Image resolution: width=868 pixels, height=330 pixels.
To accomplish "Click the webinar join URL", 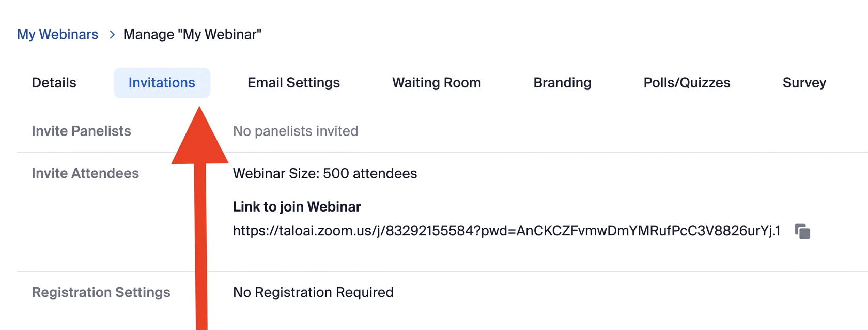I will [x=506, y=231].
